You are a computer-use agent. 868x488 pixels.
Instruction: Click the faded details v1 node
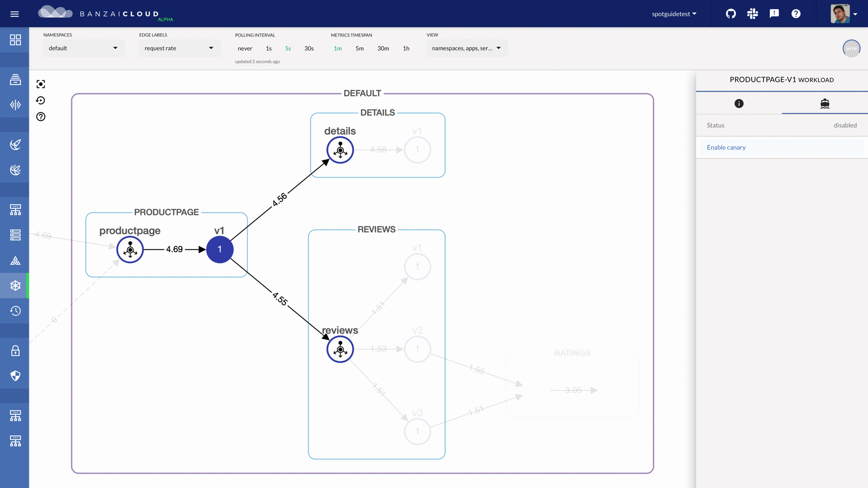(x=418, y=150)
